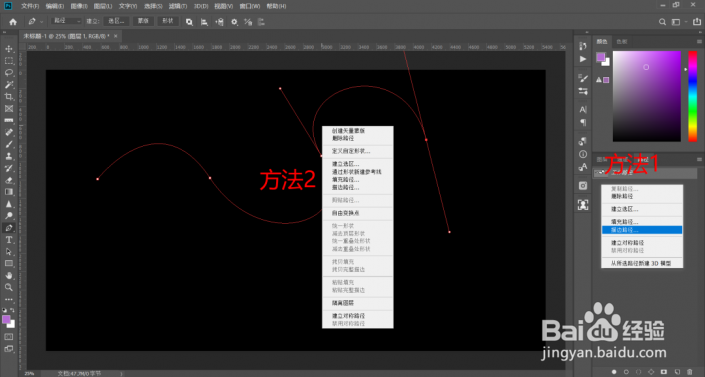The width and height of the screenshot is (705, 377).
Task: Expand the collapsed icon panel dock
Action: [x=586, y=32]
